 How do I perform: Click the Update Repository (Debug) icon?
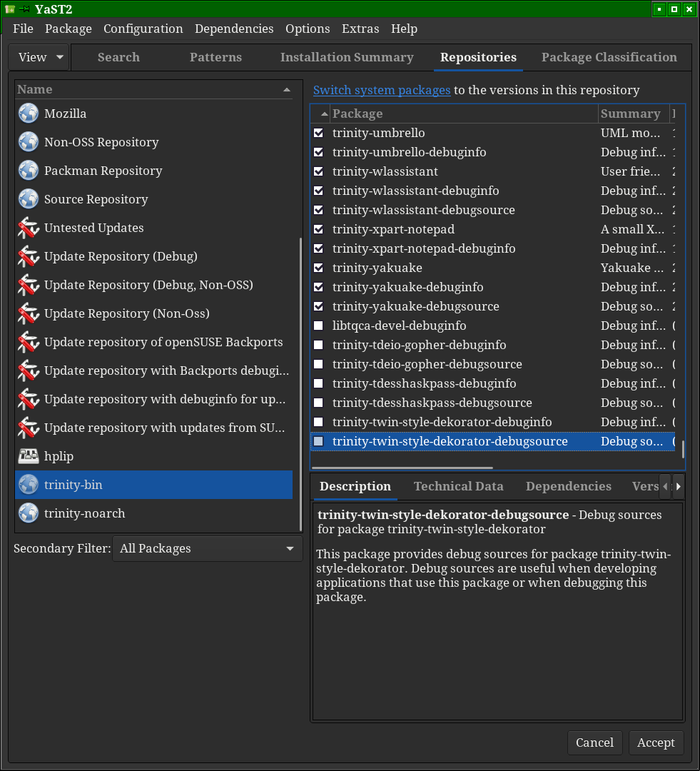click(x=29, y=256)
